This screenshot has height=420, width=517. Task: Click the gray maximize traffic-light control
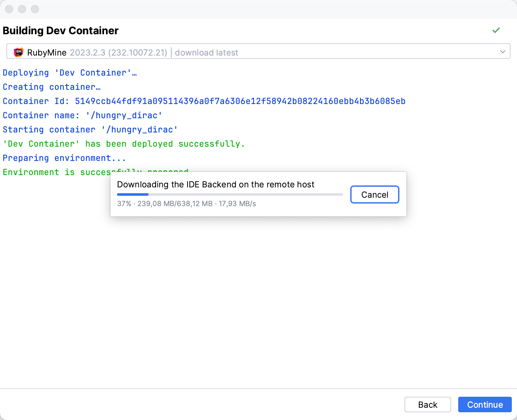[x=35, y=9]
